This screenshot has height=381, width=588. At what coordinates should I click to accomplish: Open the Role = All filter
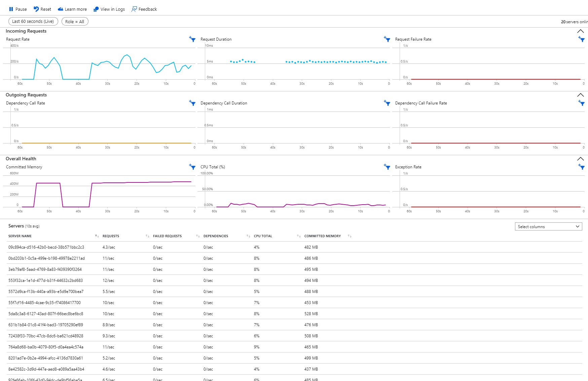(75, 22)
